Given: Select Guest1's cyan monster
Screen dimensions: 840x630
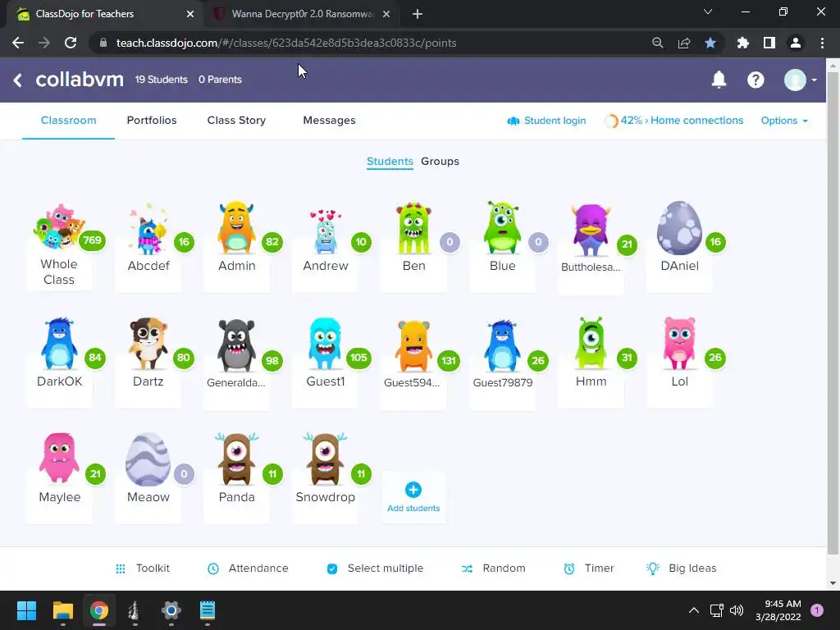Looking at the screenshot, I should 325,344.
